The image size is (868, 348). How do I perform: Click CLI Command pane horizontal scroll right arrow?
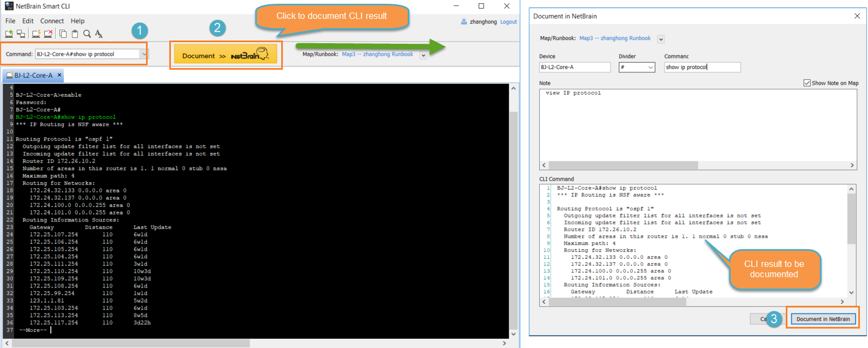pyautogui.click(x=843, y=302)
